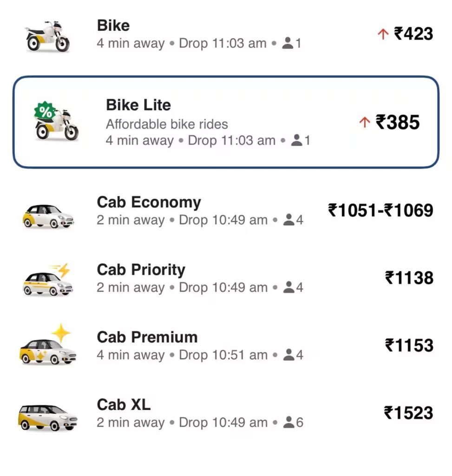Tap the Bike Lite discount motorcycle icon
This screenshot has height=476, width=452.
pyautogui.click(x=56, y=121)
